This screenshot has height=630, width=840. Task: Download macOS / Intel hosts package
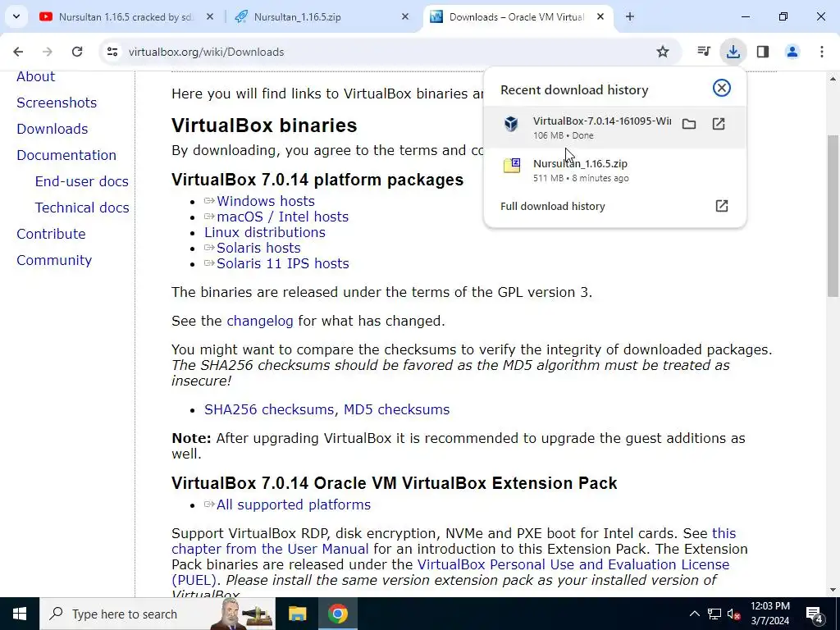[283, 217]
